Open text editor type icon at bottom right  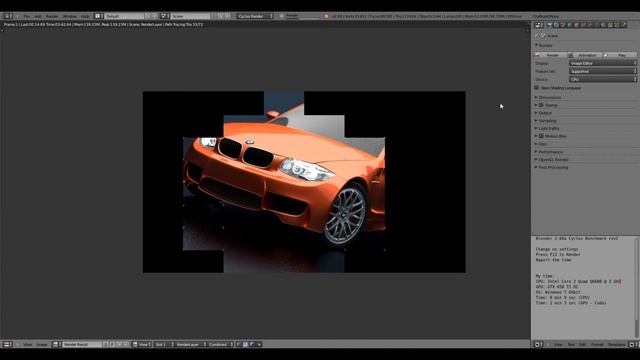539,344
